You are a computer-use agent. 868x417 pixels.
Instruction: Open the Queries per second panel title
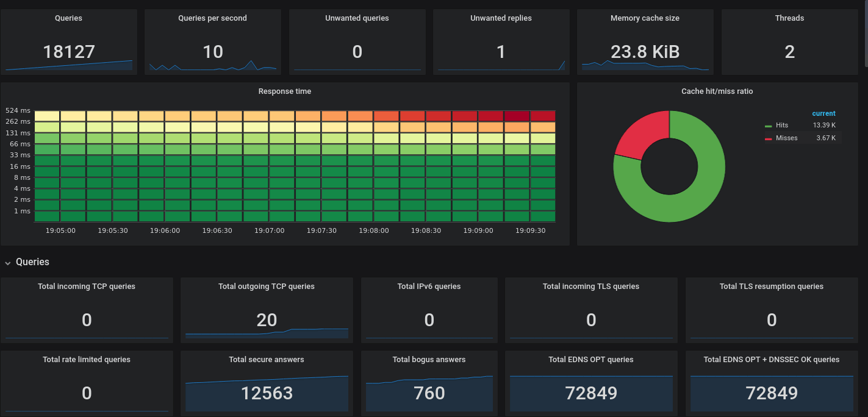212,18
